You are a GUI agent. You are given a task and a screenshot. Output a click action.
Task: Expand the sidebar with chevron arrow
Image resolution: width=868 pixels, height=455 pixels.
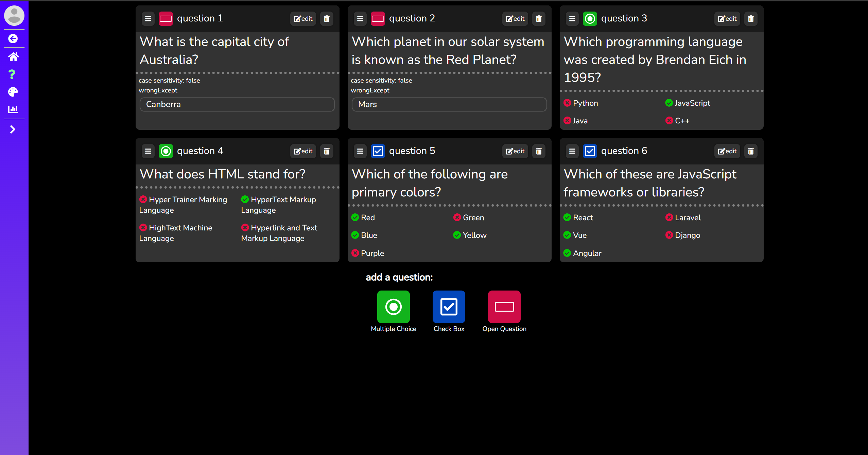tap(13, 129)
